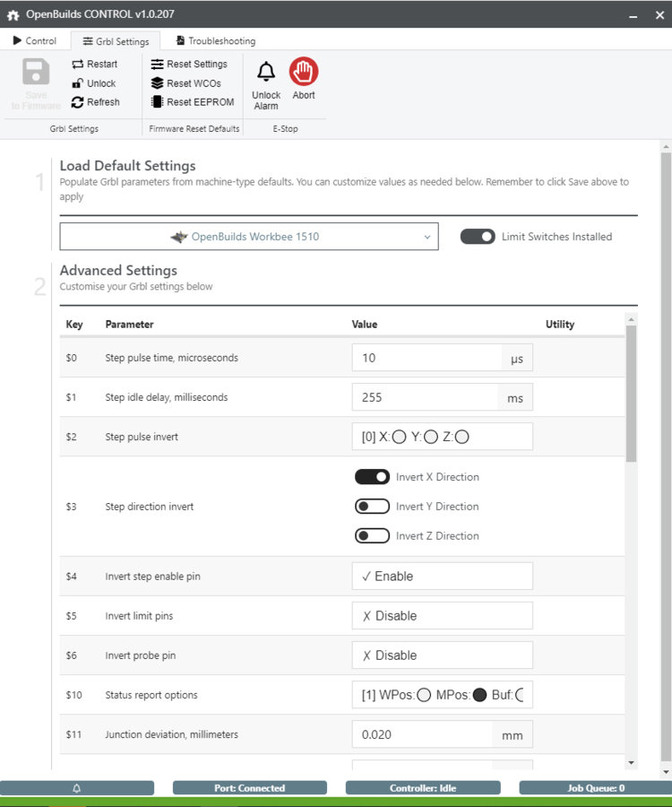Click the Reset EEPROM chip icon
This screenshot has width=672, height=807.
(157, 102)
